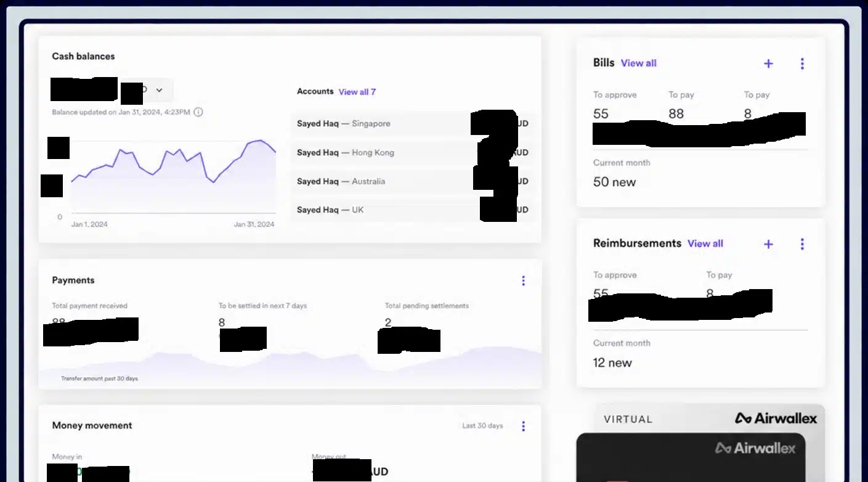Click the Airwallex logo on virtual card banner

776,419
